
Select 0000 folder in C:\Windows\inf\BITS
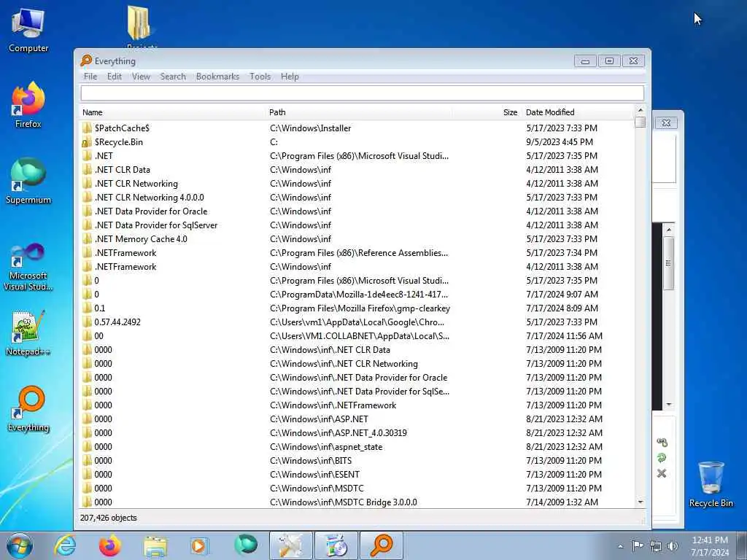[x=357, y=461]
